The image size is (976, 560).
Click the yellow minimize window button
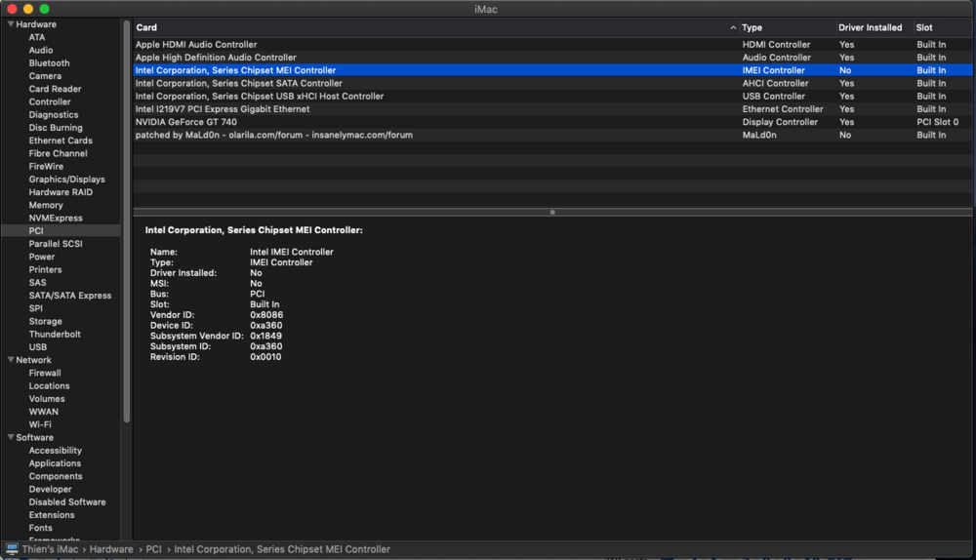pyautogui.click(x=28, y=9)
